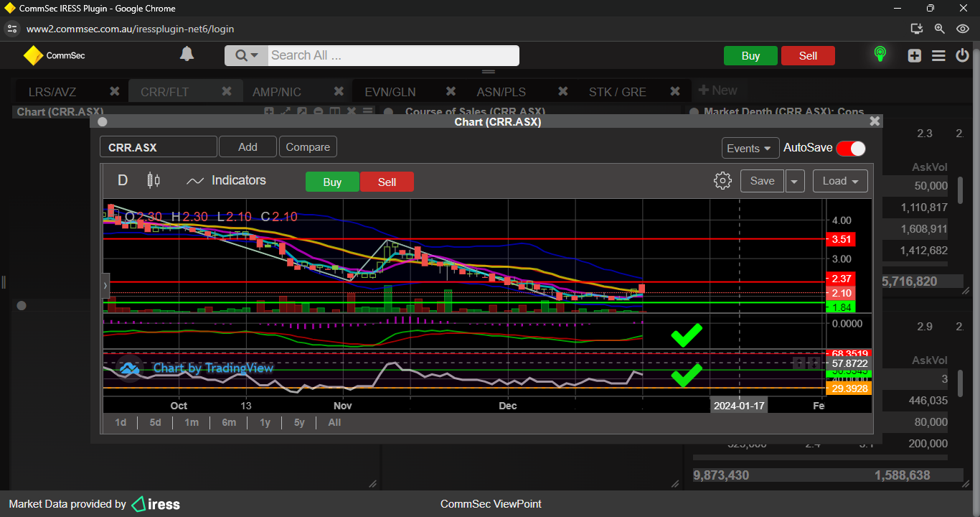Screen dimensions: 980x517
Task: Click the Add button
Action: pyautogui.click(x=248, y=146)
